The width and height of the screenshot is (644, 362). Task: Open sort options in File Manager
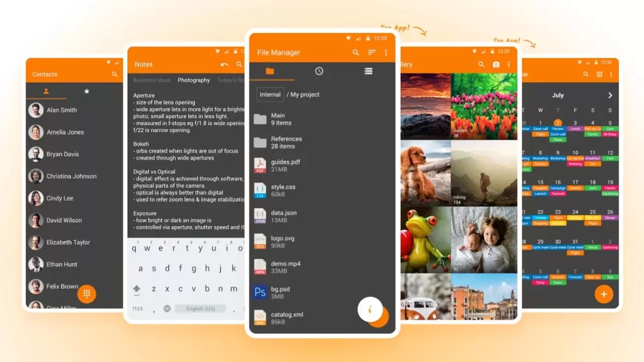click(372, 52)
